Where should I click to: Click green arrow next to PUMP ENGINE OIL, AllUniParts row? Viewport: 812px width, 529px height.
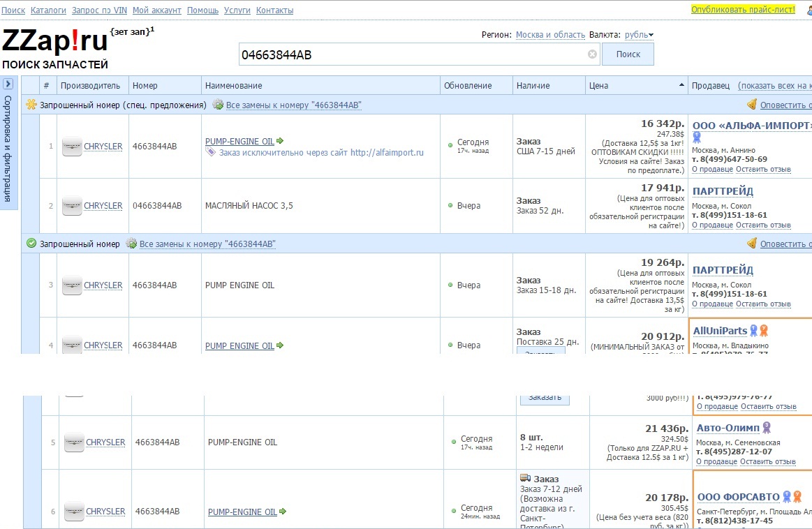(x=280, y=345)
